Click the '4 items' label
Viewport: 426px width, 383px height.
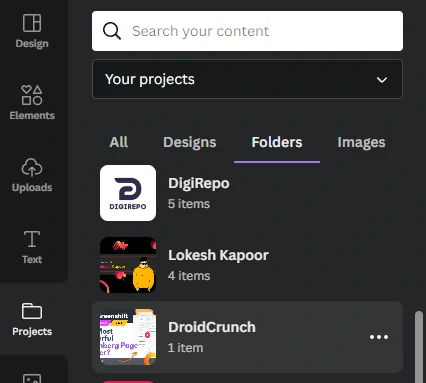tap(189, 276)
